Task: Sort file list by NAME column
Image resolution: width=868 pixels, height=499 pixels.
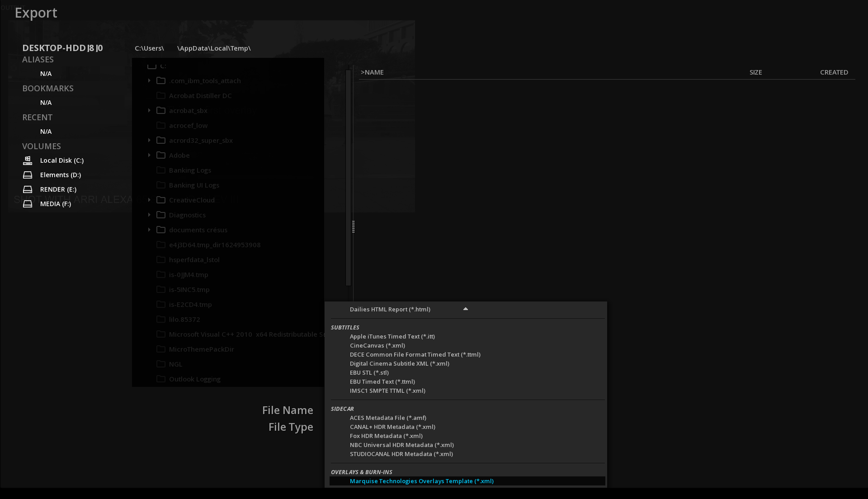Action: 373,72
